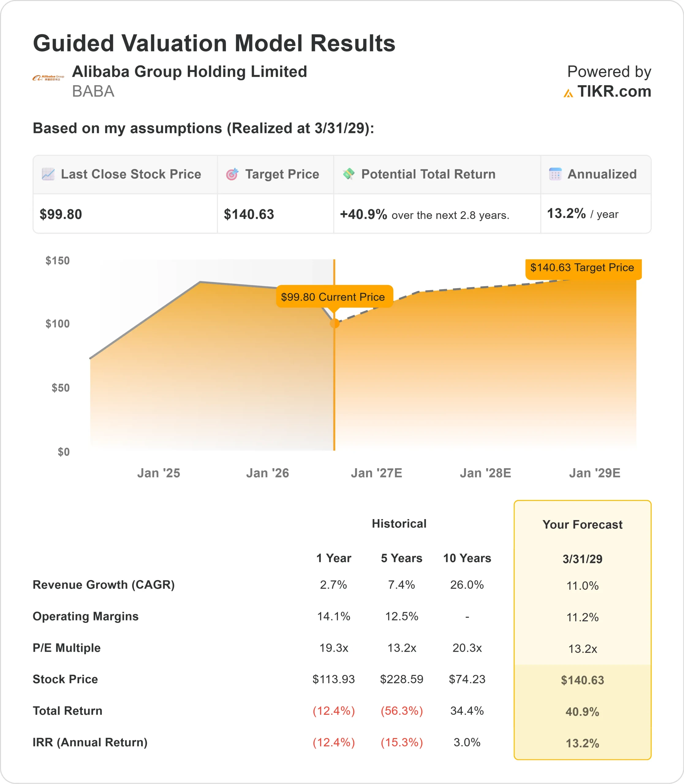Open the TIKR.com link
The image size is (684, 784).
pyautogui.click(x=614, y=92)
